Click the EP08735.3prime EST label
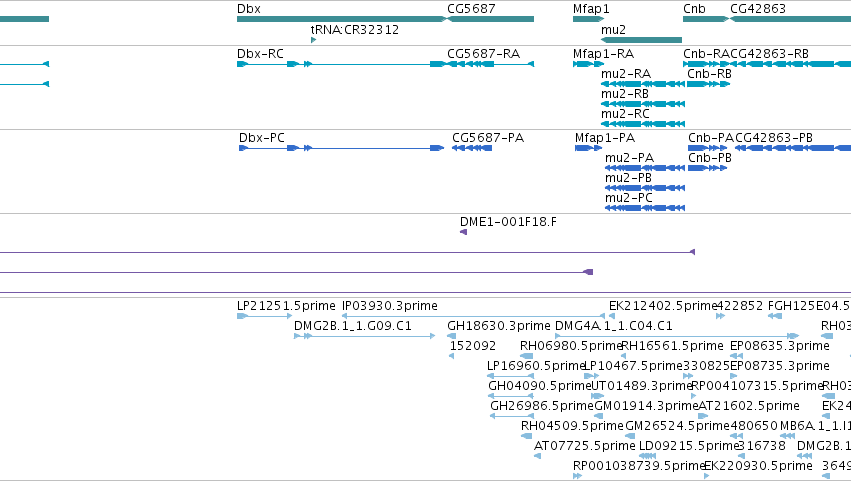 point(780,366)
